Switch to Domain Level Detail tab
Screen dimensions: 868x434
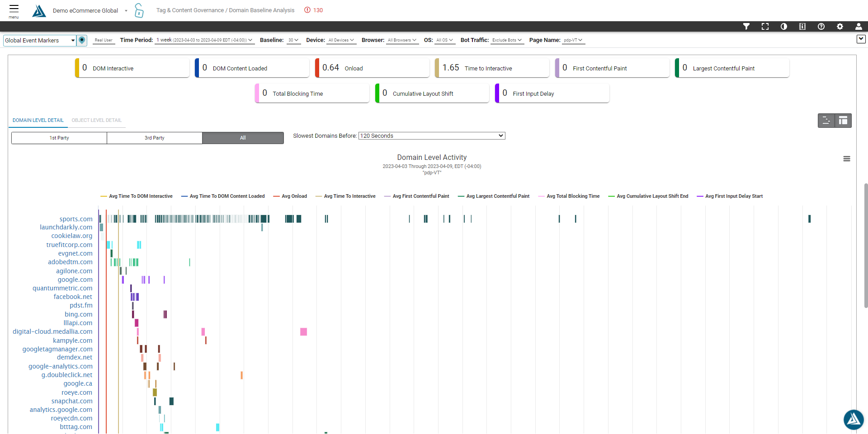click(38, 120)
